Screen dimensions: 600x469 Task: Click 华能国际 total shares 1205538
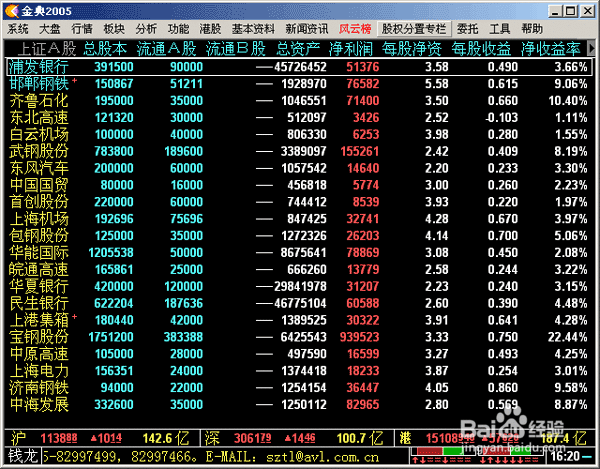click(111, 252)
